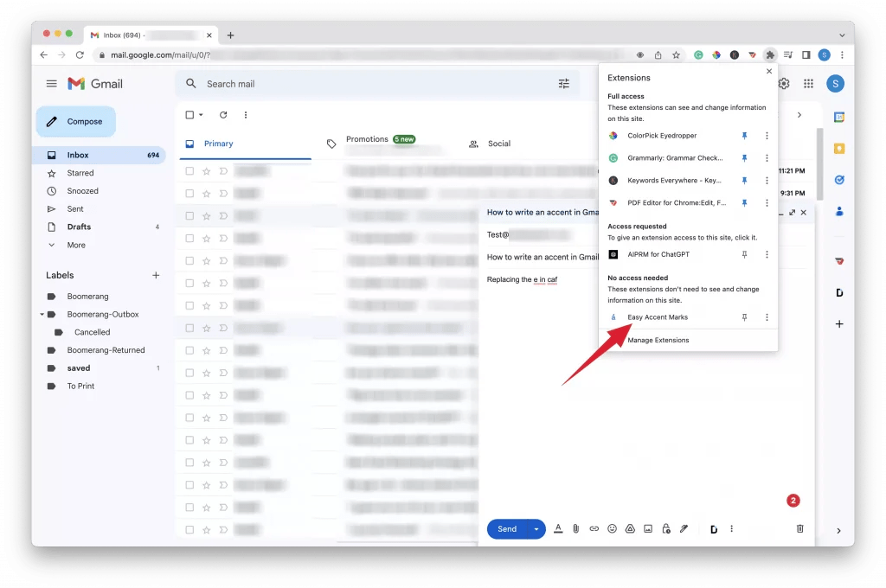Screen dimensions: 886x588
Task: Expand the More section in the sidebar
Action: pos(75,245)
